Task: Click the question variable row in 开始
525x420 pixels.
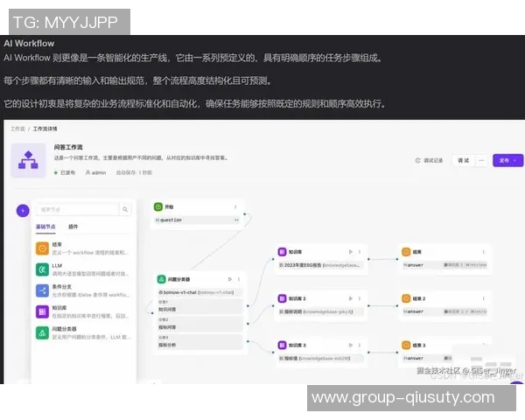Action: [x=197, y=220]
